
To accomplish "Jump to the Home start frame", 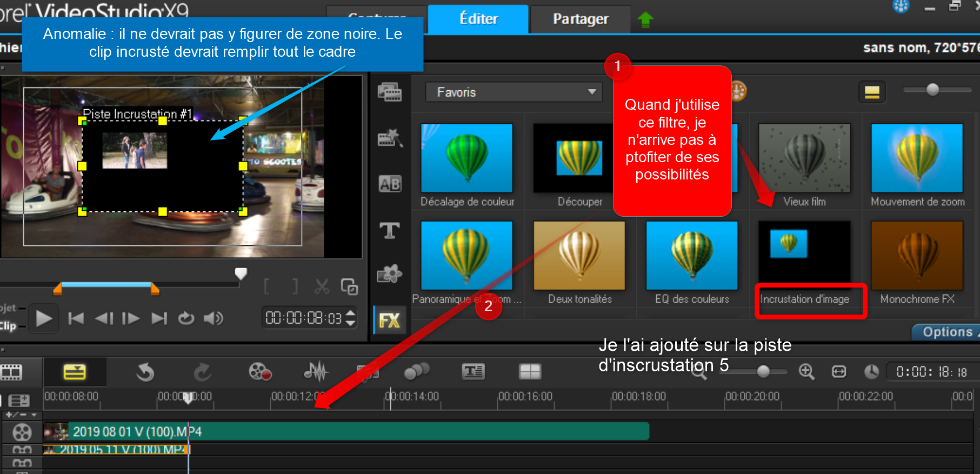I will click(76, 318).
